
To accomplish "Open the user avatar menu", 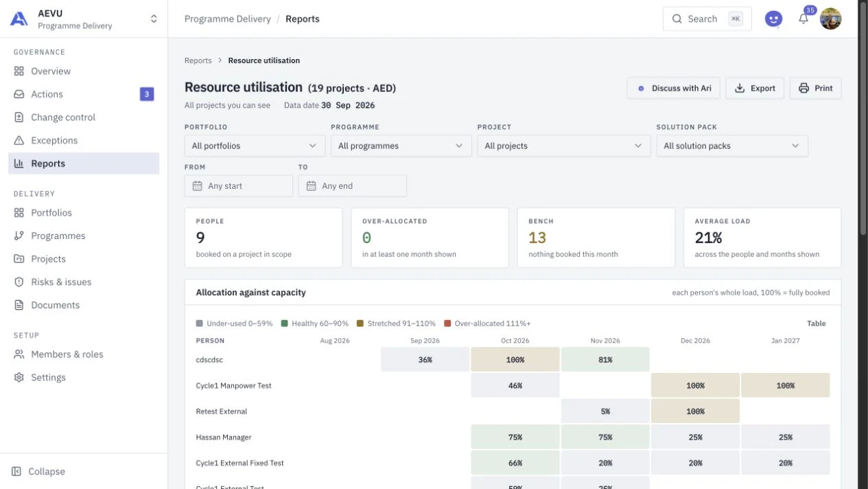I will [831, 19].
